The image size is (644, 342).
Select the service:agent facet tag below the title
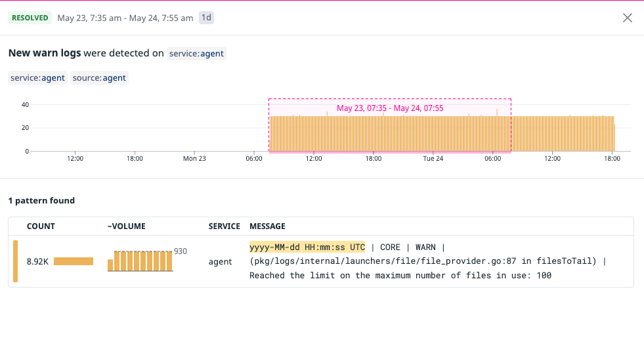(x=38, y=78)
